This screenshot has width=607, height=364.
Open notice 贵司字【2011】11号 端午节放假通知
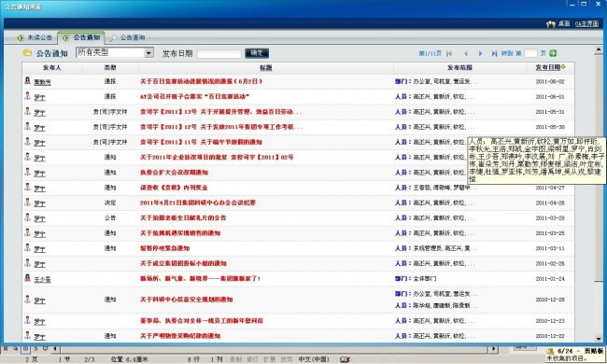pyautogui.click(x=201, y=142)
